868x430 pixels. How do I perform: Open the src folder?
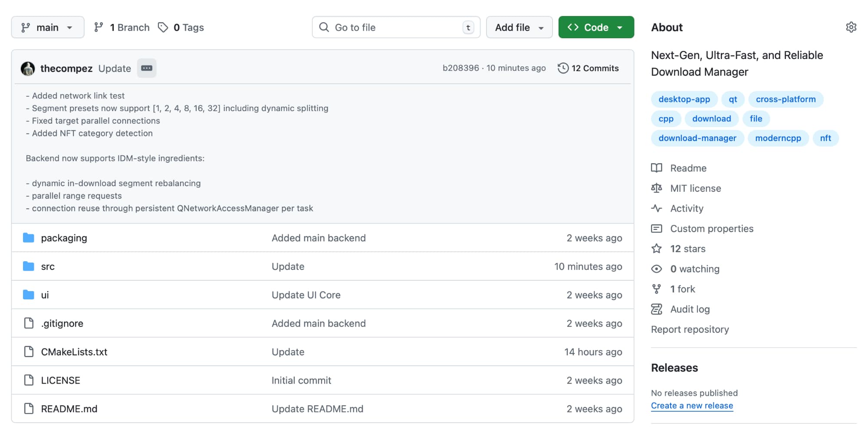click(x=48, y=266)
